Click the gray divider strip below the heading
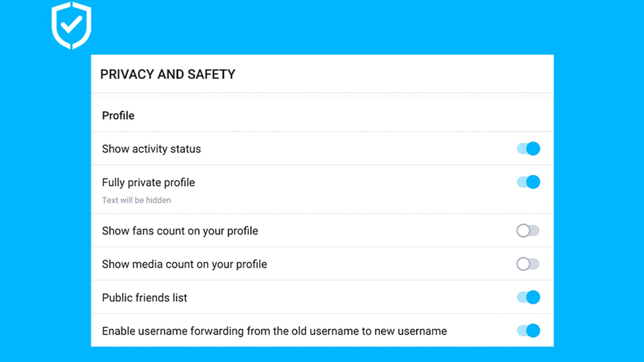This screenshot has width=644, height=362. click(x=322, y=95)
